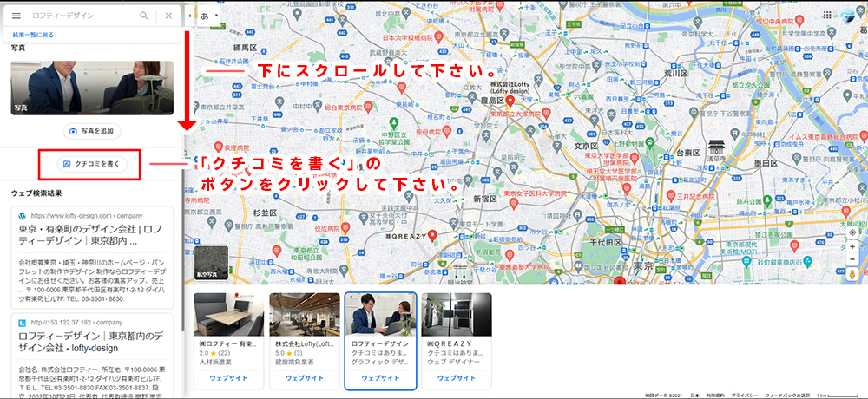Open the lofty-design.com search result title
This screenshot has width=868, height=399.
point(90,235)
